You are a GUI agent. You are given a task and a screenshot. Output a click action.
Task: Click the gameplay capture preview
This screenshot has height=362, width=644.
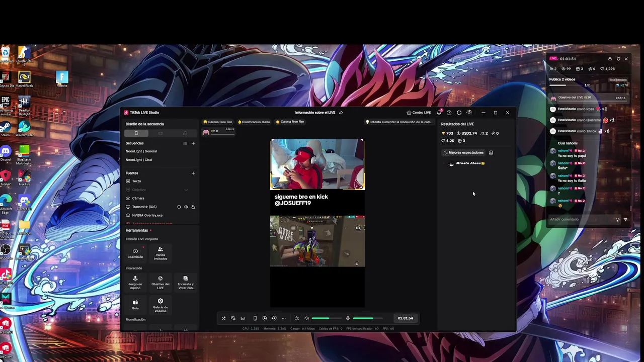317,241
